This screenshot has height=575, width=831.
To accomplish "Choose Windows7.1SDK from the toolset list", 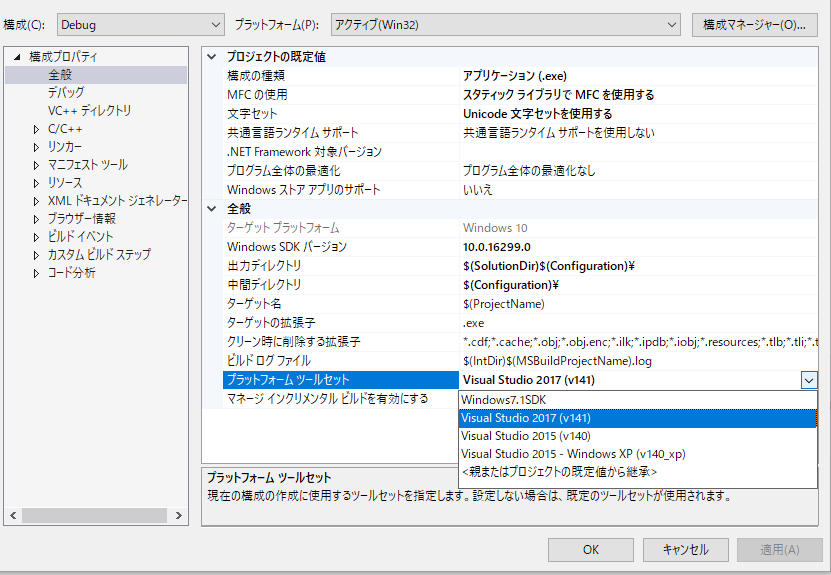I will tap(638, 400).
